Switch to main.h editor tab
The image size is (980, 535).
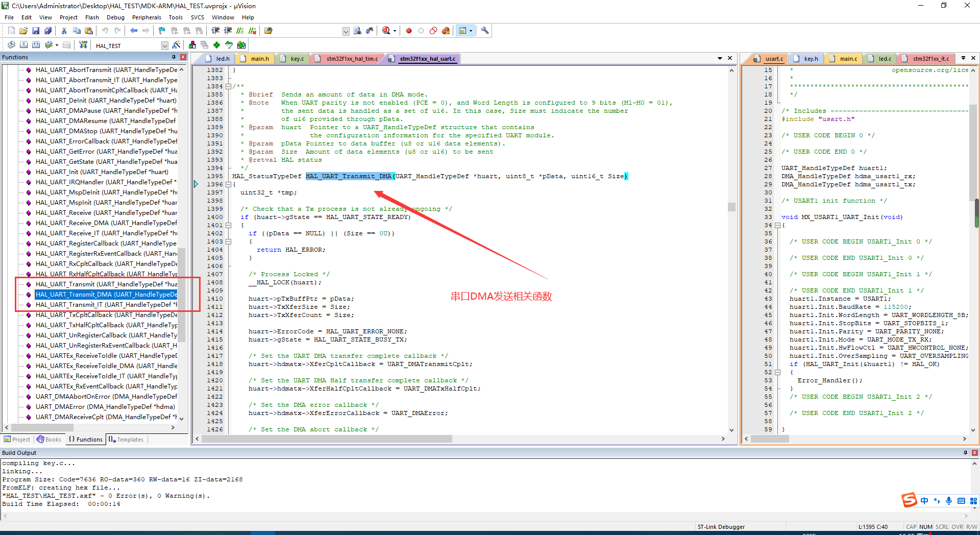click(255, 59)
